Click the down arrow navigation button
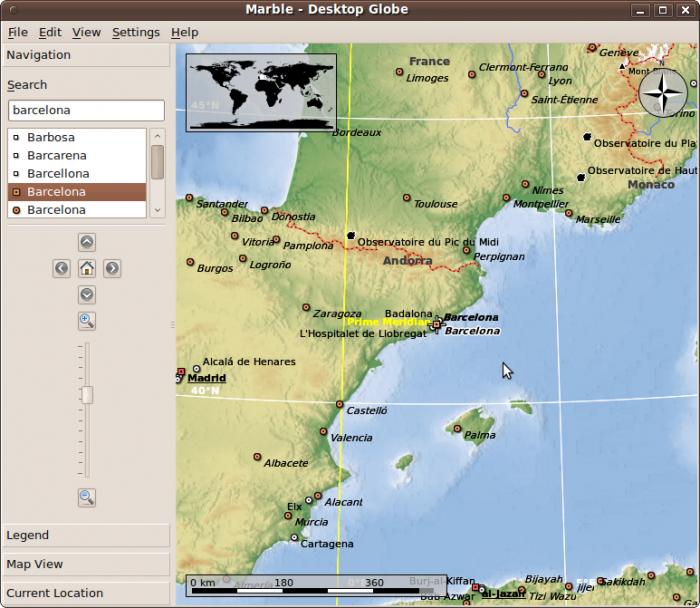The width and height of the screenshot is (700, 608). click(x=87, y=294)
